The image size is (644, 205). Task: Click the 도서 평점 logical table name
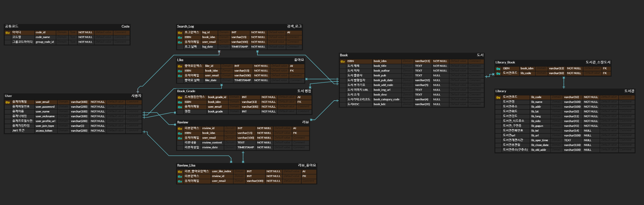tap(304, 91)
